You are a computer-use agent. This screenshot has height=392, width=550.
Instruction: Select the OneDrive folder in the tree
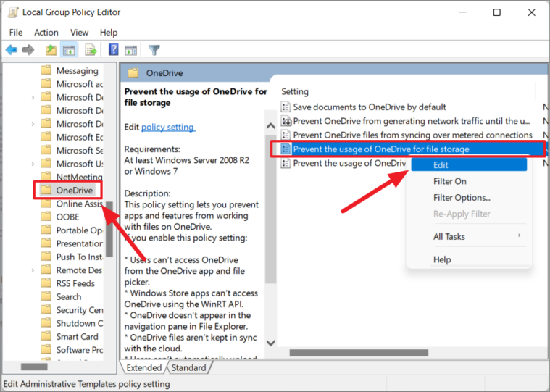pyautogui.click(x=75, y=190)
